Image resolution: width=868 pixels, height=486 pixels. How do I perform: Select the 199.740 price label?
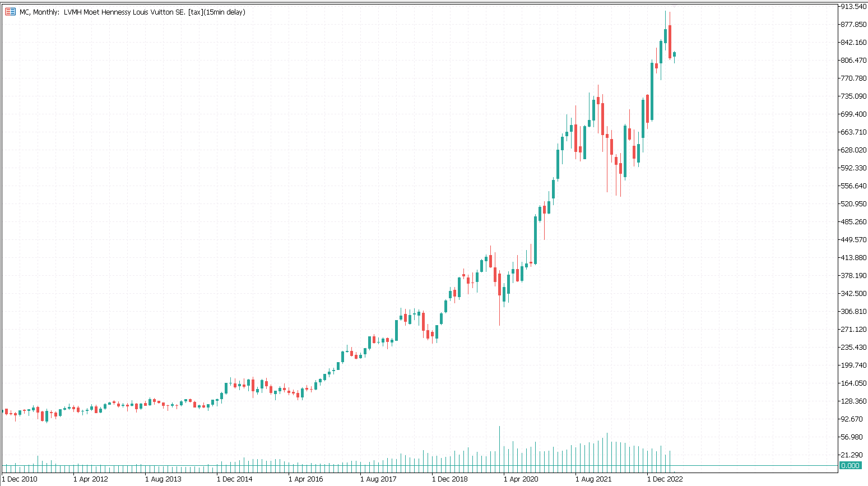[854, 365]
